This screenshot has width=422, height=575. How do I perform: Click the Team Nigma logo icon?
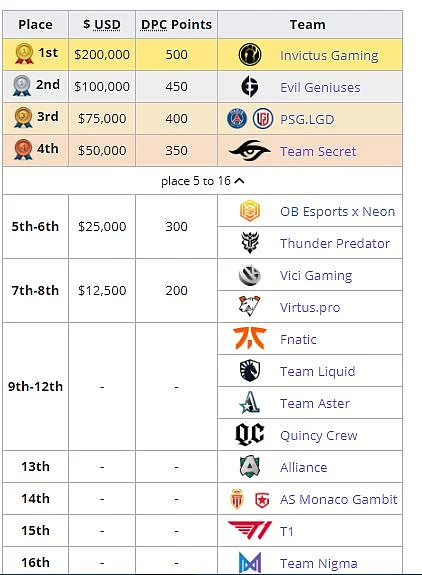tap(250, 563)
